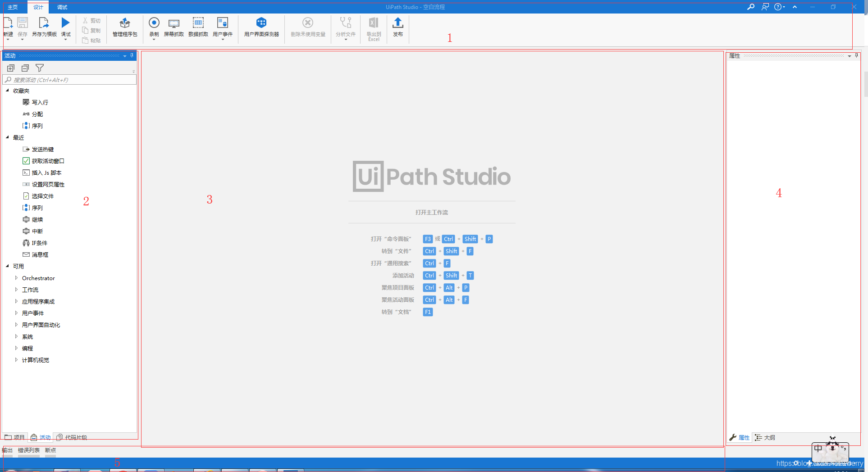
Task: Click the User Events (用户事件) icon
Action: click(x=223, y=23)
